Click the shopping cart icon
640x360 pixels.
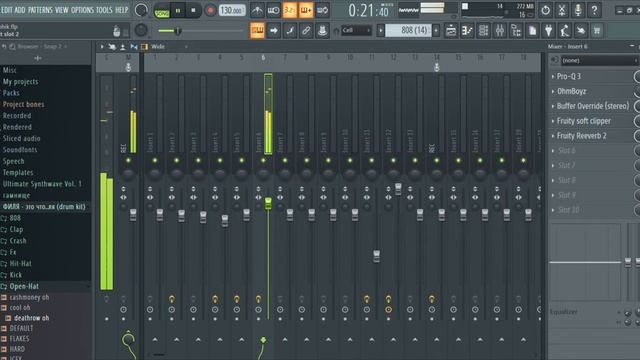click(x=597, y=30)
